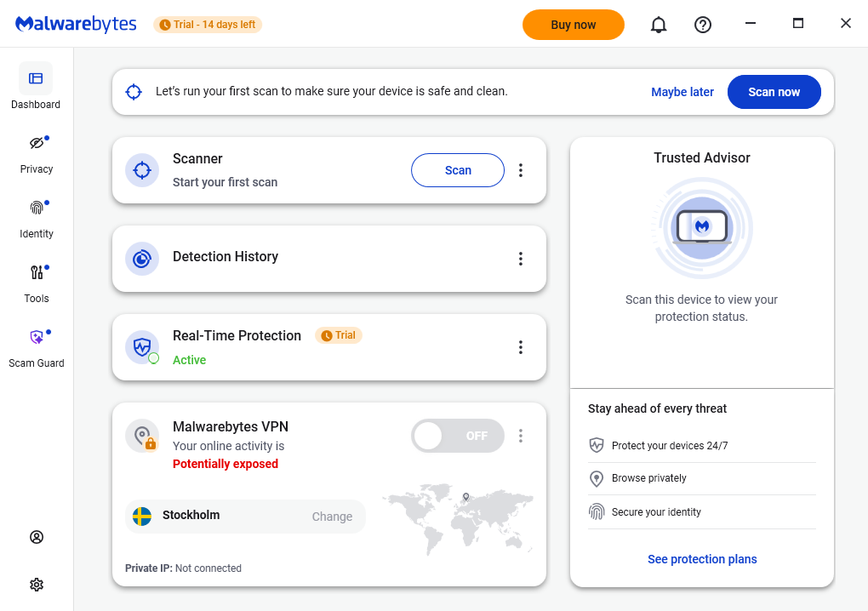
Task: Open the Scam Guard section
Action: (36, 349)
